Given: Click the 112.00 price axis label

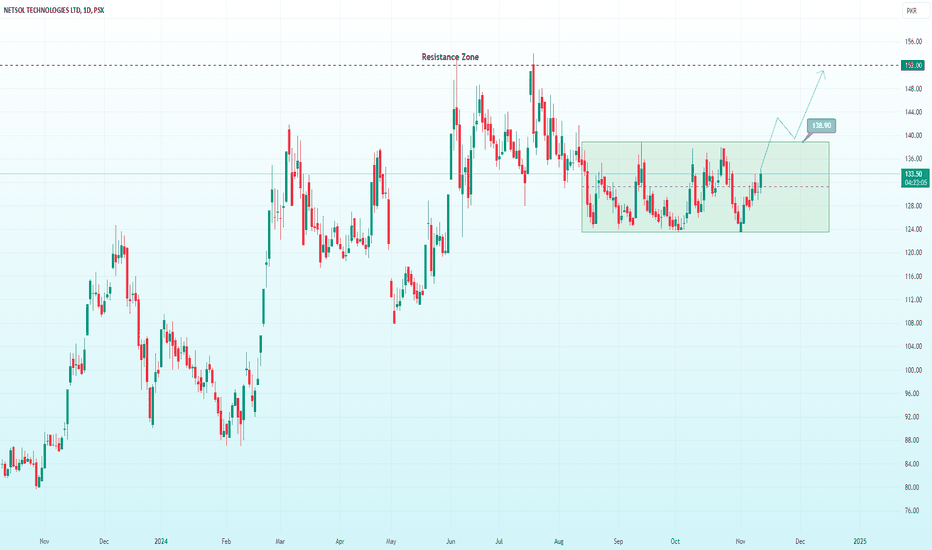Looking at the screenshot, I should click(913, 300).
